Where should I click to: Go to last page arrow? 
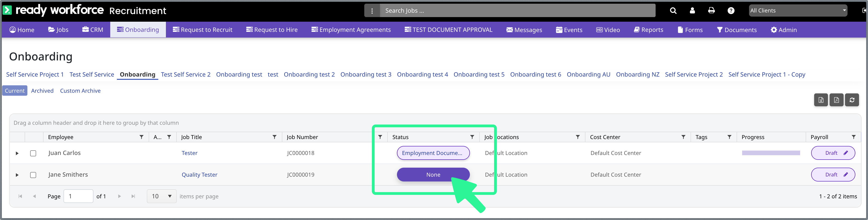click(x=133, y=196)
